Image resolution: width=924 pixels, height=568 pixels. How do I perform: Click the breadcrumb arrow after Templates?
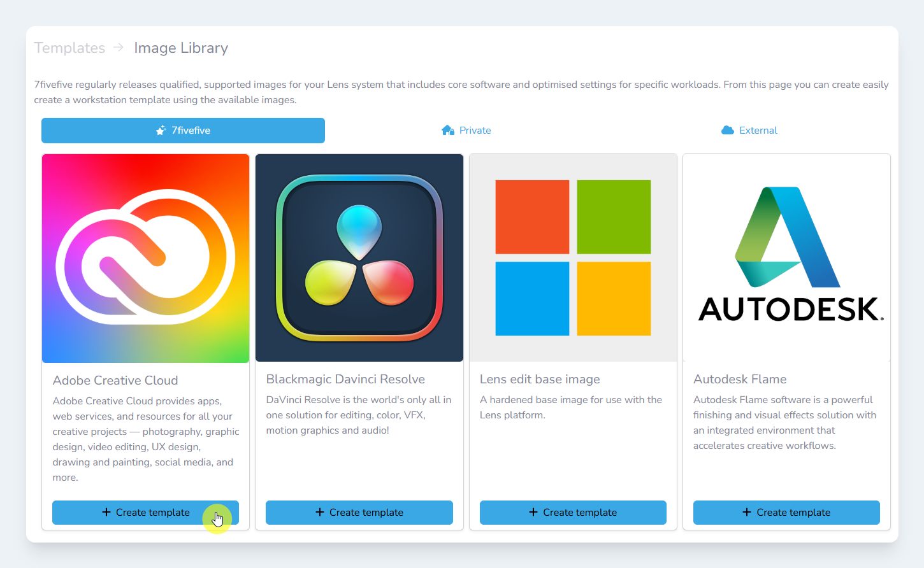click(x=119, y=48)
